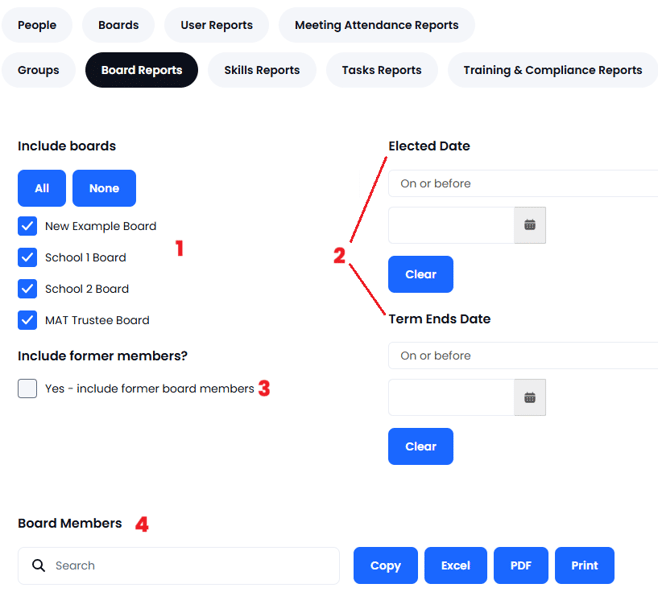The image size is (658, 592).
Task: Expand Term Ends Date 'On or before' dropdown
Action: 523,355
